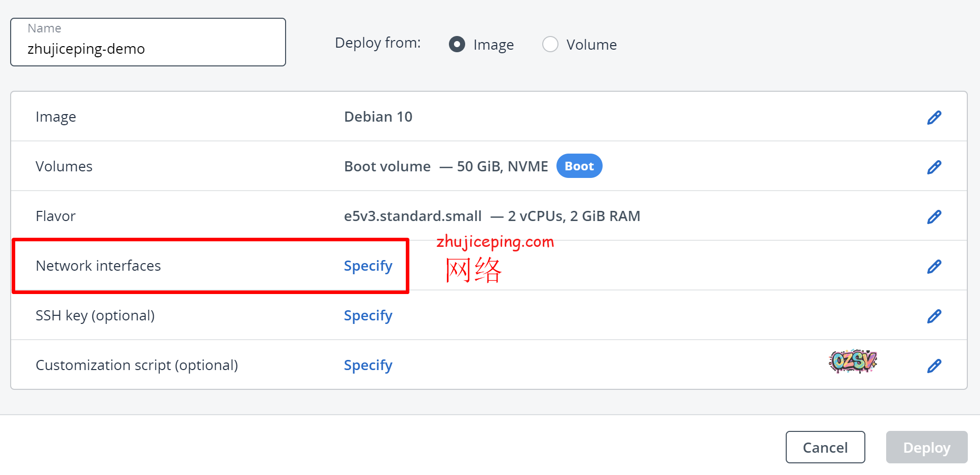The image size is (980, 475).
Task: Click the edit pencil for Customization script
Action: tap(934, 366)
